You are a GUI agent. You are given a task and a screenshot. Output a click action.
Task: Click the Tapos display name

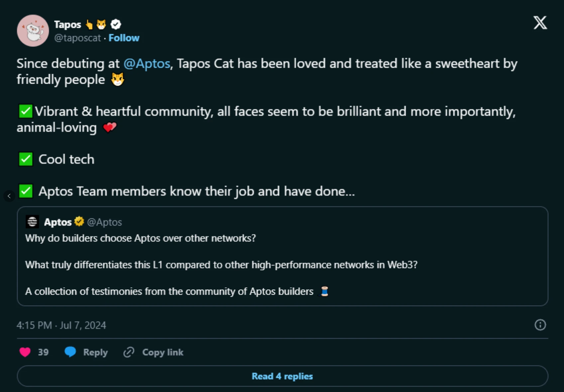[x=67, y=25]
